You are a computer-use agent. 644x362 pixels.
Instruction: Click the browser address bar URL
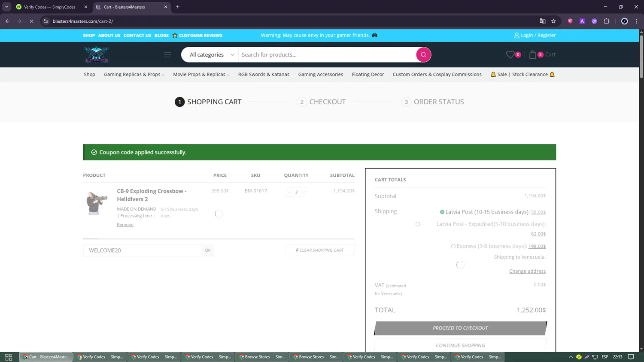pos(83,21)
